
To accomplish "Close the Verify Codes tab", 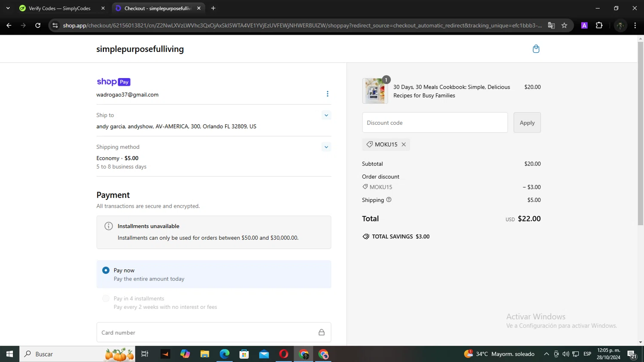I will 103,8.
